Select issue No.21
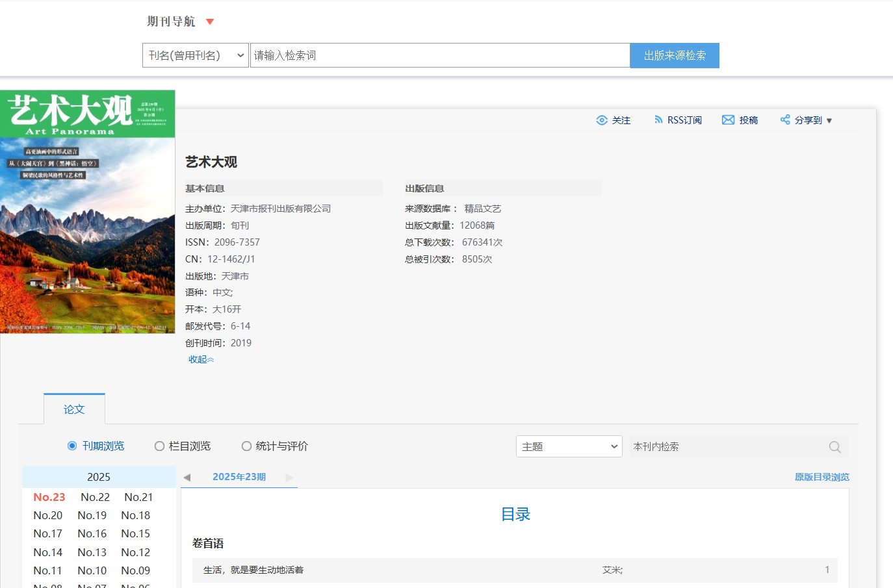 138,497
